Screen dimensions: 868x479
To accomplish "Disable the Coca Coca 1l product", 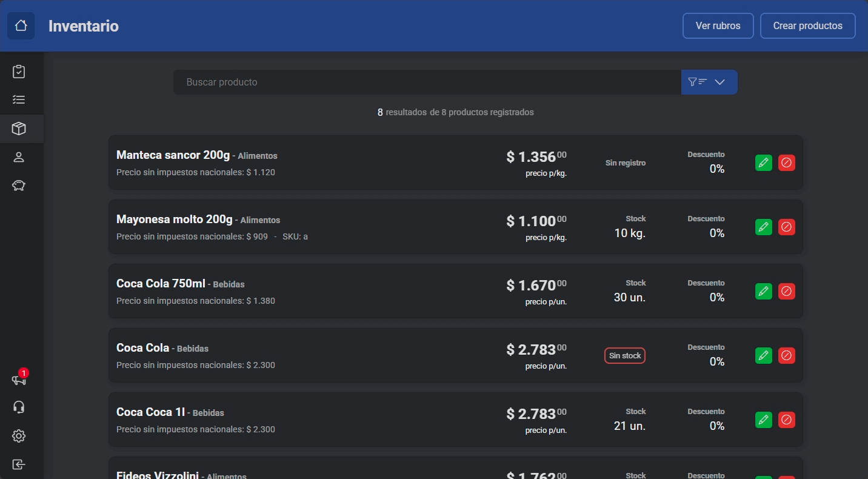I will point(786,420).
